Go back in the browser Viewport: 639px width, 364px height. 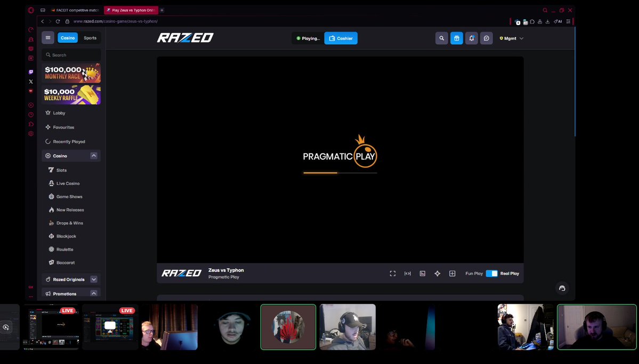(43, 21)
